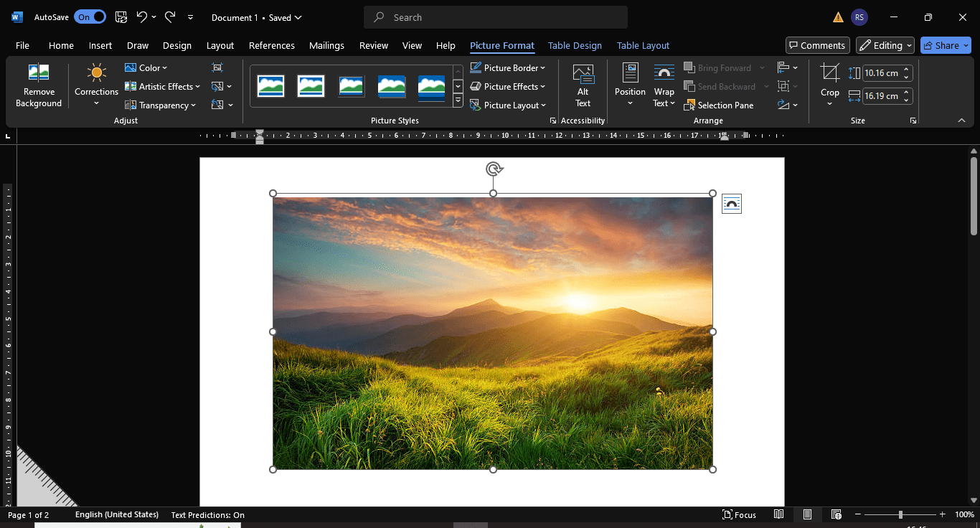
Task: Apply the second picture style thumbnail
Action: (311, 86)
